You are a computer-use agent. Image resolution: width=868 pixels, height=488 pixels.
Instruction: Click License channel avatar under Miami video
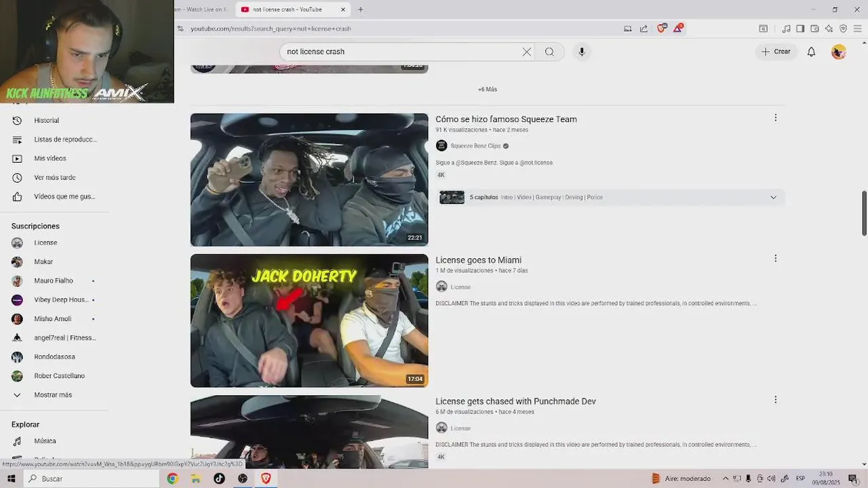point(441,287)
